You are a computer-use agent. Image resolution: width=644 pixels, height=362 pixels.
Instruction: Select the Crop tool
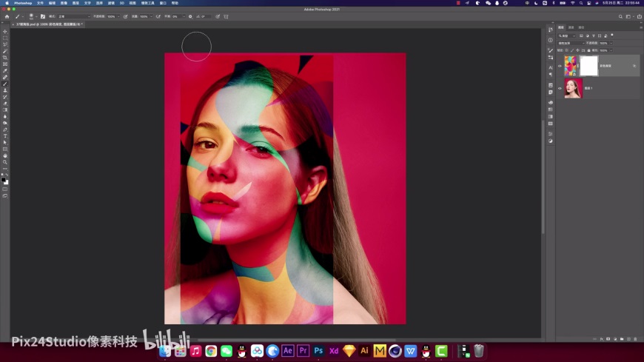5,58
